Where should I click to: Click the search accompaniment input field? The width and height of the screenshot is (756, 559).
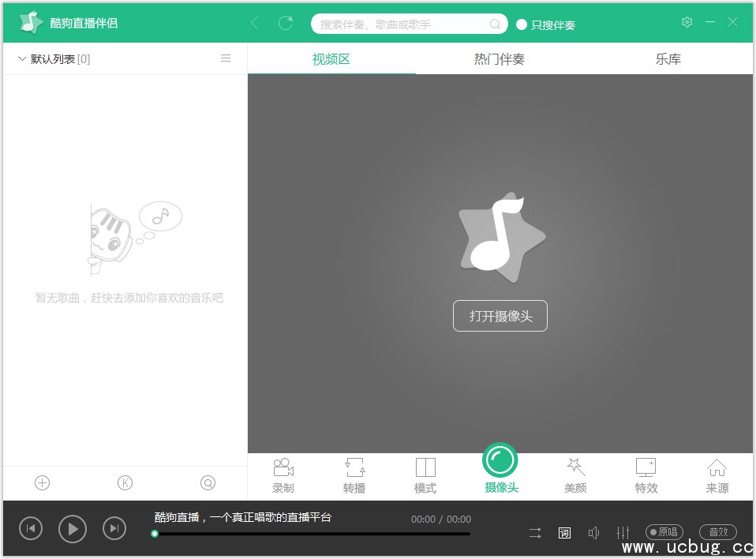click(x=402, y=24)
